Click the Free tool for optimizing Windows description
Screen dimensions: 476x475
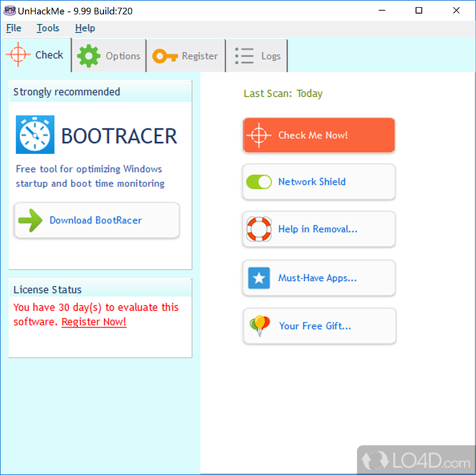click(x=90, y=176)
